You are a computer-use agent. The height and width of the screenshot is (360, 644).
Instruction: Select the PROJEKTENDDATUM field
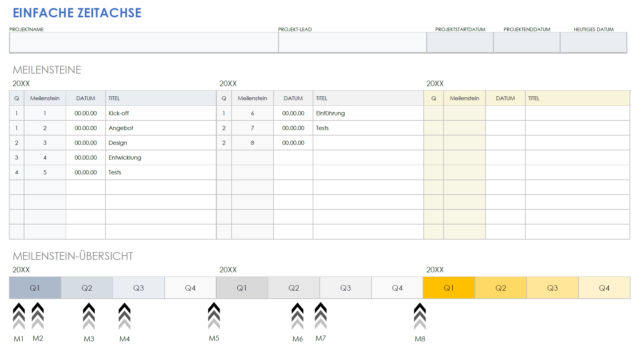527,42
